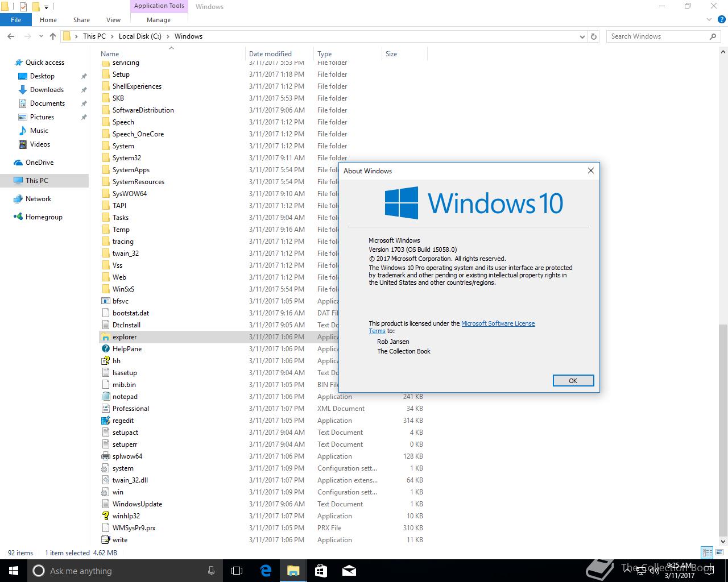Expand breadcrumb arrow after Local Disk (C:)
Image resolution: width=728 pixels, height=582 pixels.
click(168, 36)
